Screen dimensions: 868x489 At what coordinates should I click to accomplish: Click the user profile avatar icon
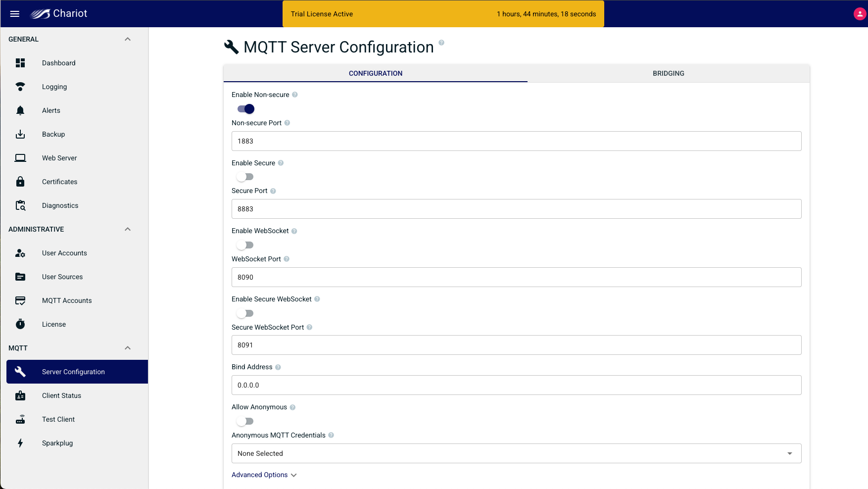860,14
